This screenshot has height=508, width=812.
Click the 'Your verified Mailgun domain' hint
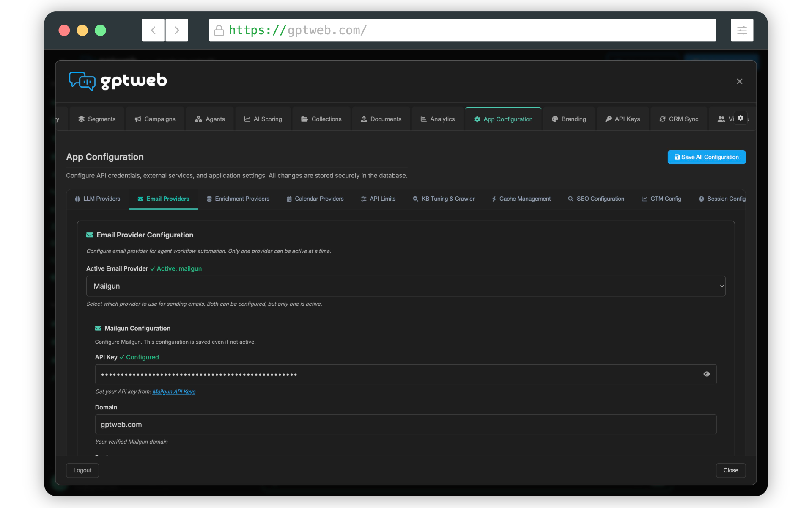(132, 442)
